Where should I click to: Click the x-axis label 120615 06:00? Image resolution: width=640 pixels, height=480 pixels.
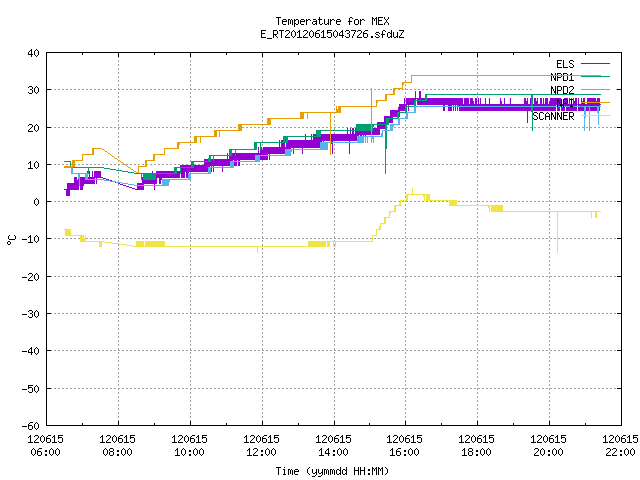(x=45, y=446)
